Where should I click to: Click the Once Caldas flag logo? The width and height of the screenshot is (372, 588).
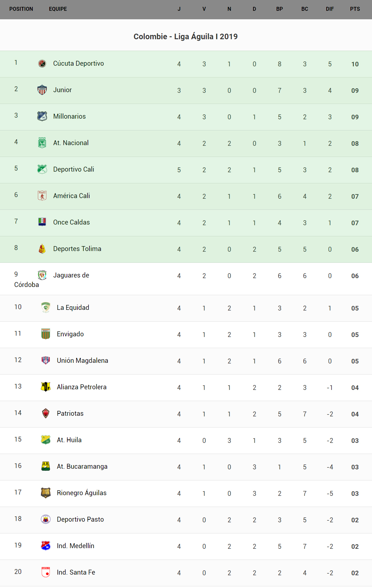point(42,222)
